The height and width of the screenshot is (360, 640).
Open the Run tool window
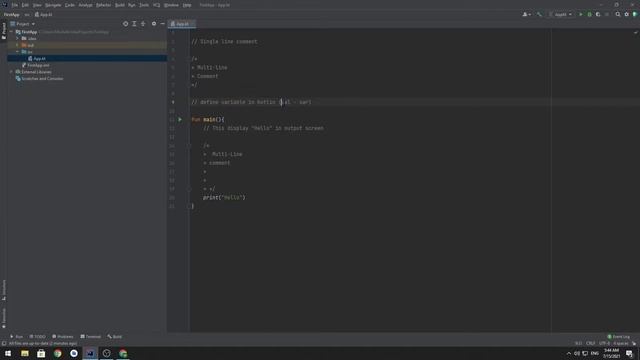17,337
